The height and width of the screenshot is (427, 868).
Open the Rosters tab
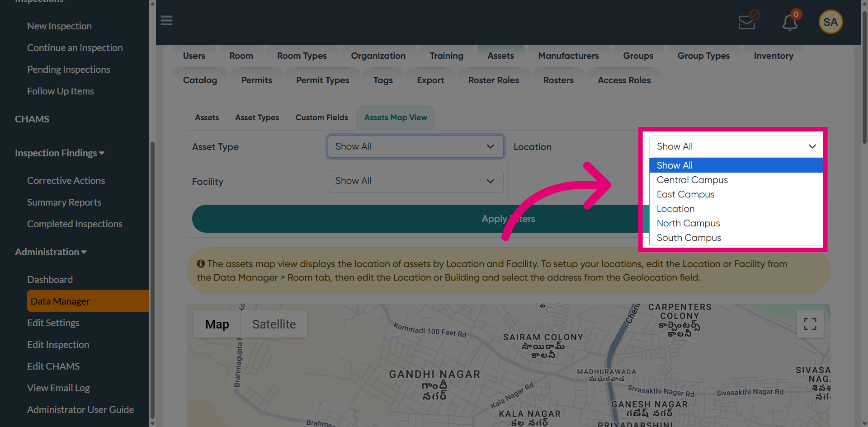pyautogui.click(x=558, y=80)
